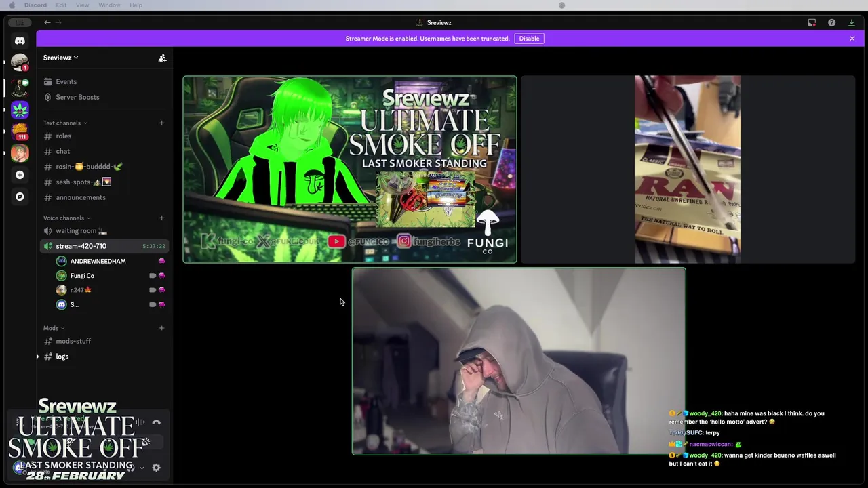Focus the RAW rolling papers video tile
Viewport: 868px width, 488px height.
coord(688,169)
